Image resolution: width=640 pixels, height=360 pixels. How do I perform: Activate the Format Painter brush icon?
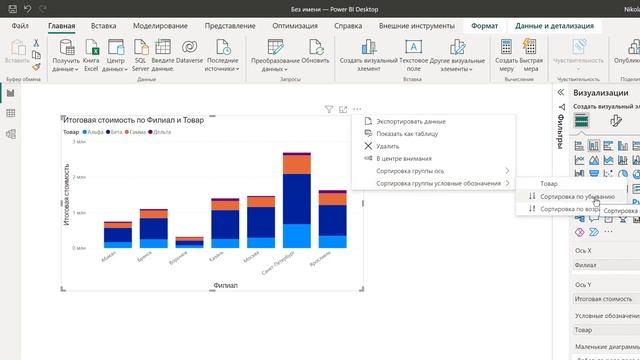point(36,67)
